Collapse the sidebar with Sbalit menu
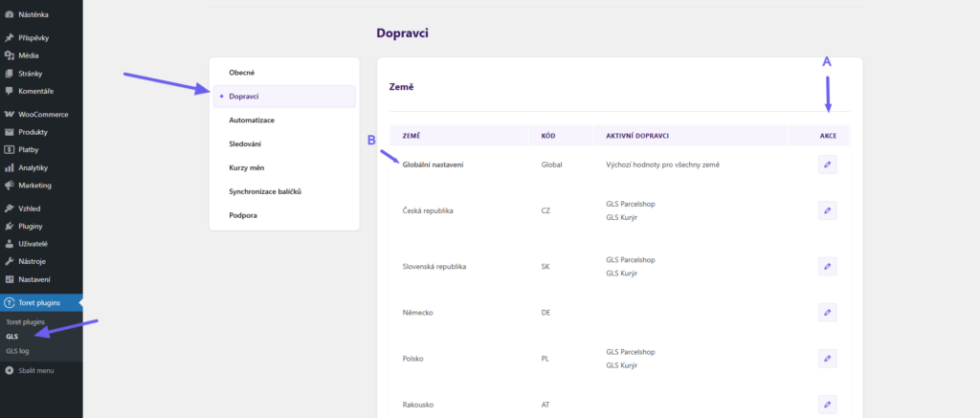 (x=35, y=369)
